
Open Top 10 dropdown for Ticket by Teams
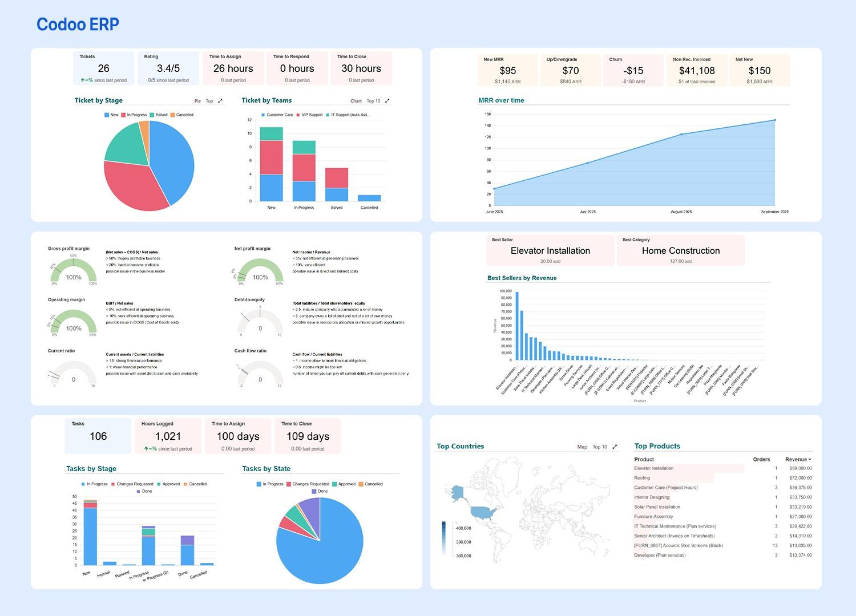[373, 101]
